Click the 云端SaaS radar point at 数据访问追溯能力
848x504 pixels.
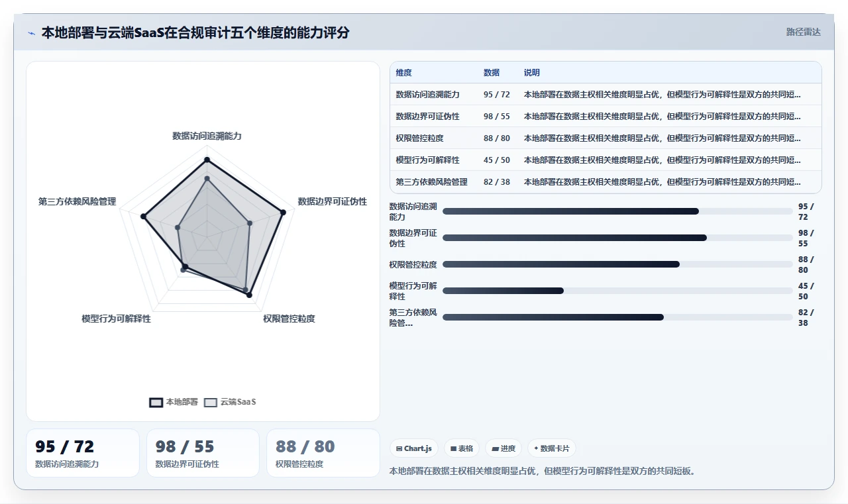(x=207, y=178)
